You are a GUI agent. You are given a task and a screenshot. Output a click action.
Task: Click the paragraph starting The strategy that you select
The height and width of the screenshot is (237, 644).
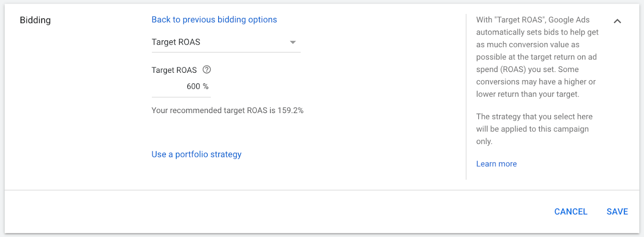point(534,129)
